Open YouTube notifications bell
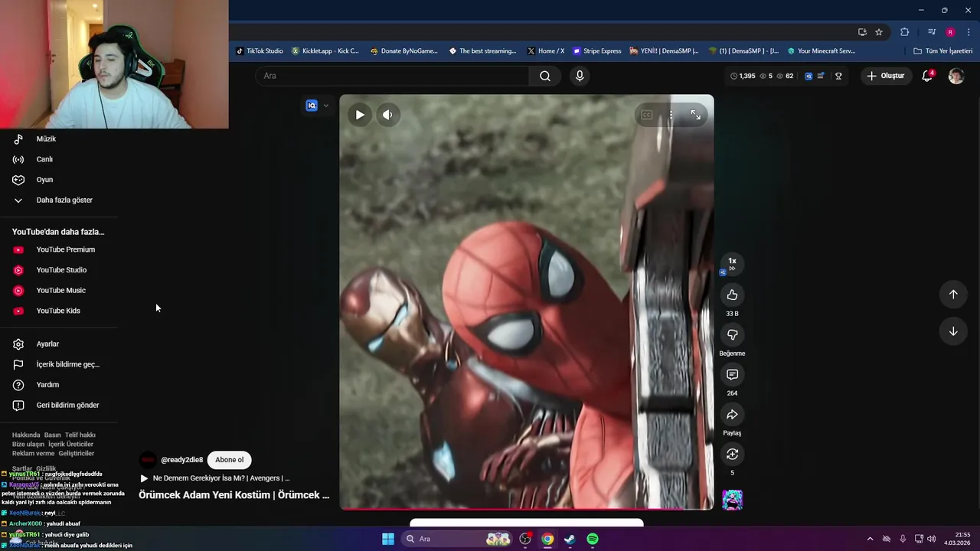This screenshot has height=551, width=980. 927,76
